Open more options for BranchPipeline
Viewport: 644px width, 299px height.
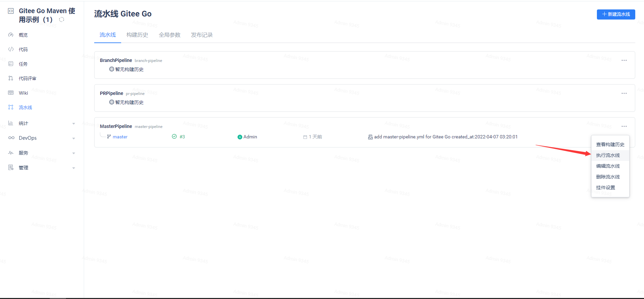[624, 60]
